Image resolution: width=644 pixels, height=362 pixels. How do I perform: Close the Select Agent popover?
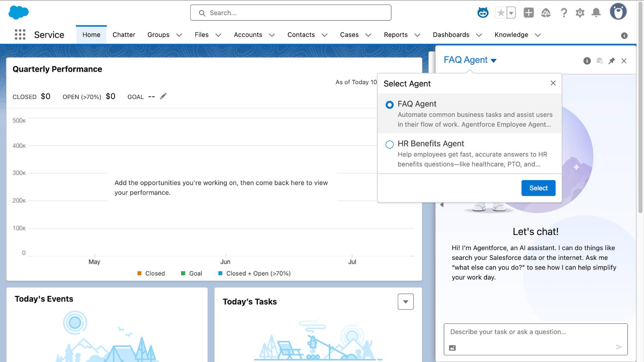553,83
